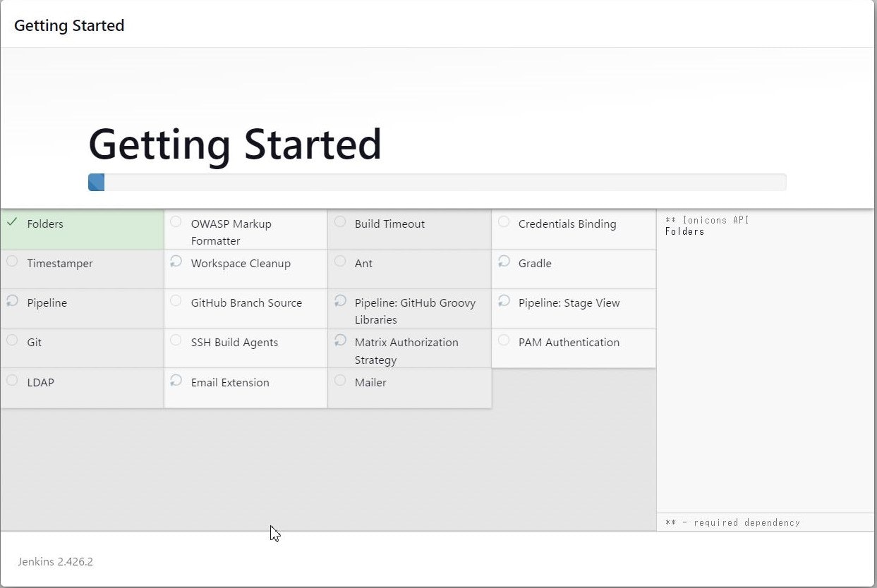Screen dimensions: 877x588
Task: Click the 'Email Extension' plugin name
Action: point(230,382)
